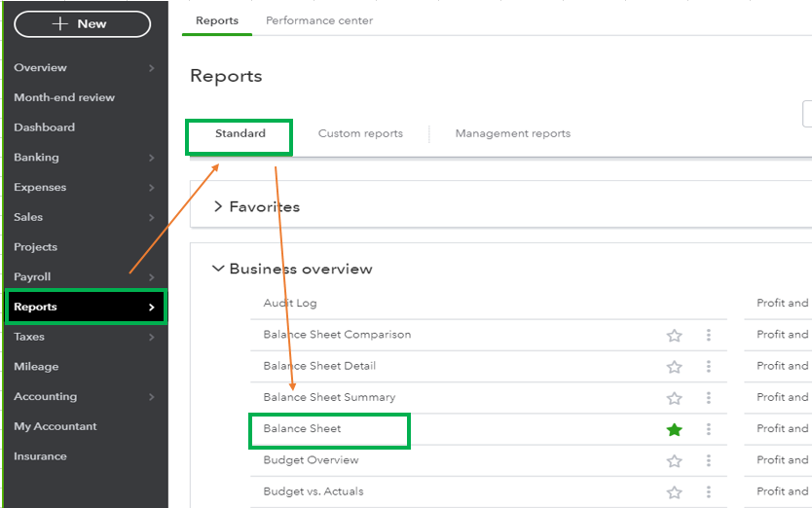Favorite the Balance Sheet Comparison report star
The height and width of the screenshot is (508, 812).
(674, 336)
